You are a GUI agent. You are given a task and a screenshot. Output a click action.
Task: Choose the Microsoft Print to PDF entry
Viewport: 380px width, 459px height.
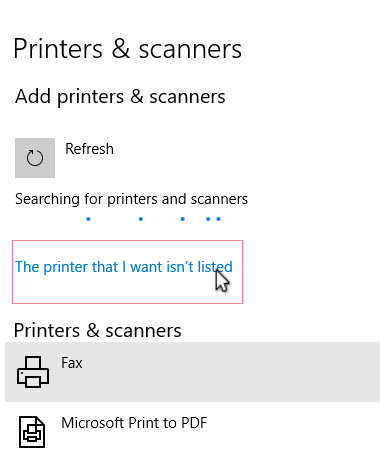[192, 432]
